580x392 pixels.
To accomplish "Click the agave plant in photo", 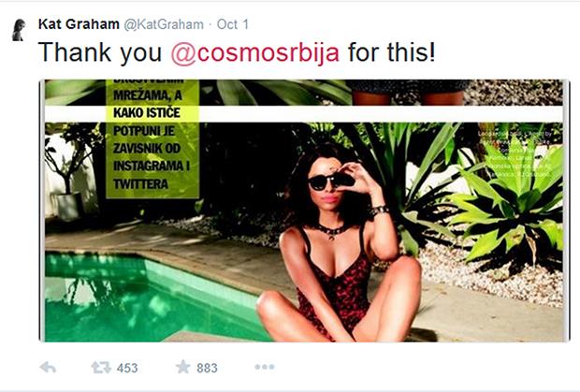I will point(515,207).
